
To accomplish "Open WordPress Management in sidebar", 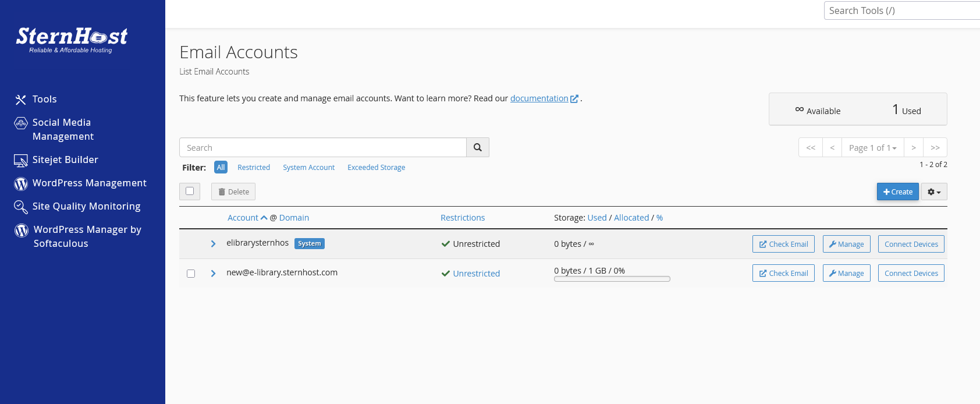I will (89, 183).
